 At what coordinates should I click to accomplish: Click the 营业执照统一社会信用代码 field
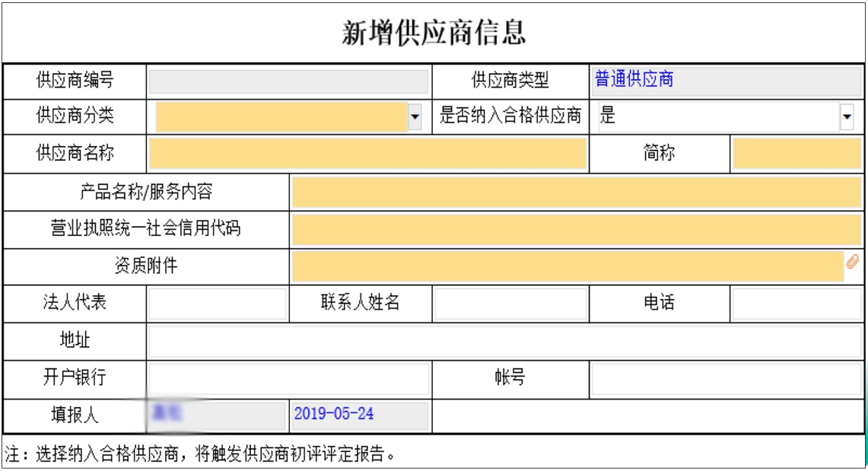pyautogui.click(x=577, y=230)
